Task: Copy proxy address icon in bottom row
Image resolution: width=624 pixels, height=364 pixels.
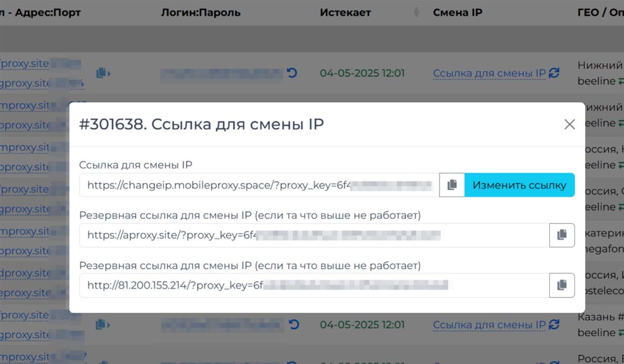Action: coord(102,325)
